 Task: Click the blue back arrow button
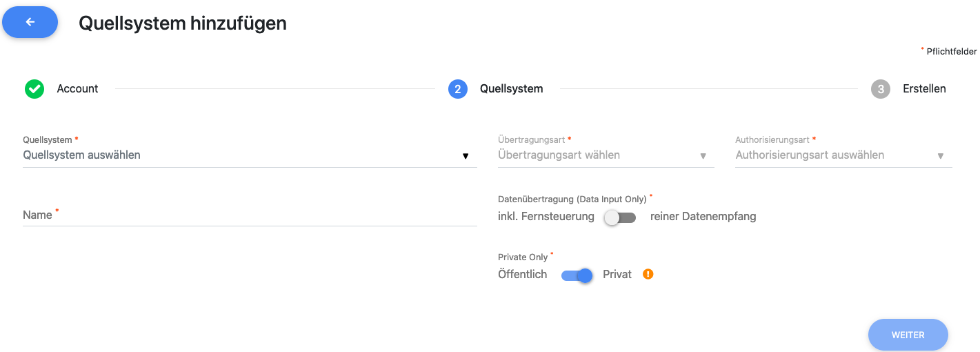[x=30, y=22]
